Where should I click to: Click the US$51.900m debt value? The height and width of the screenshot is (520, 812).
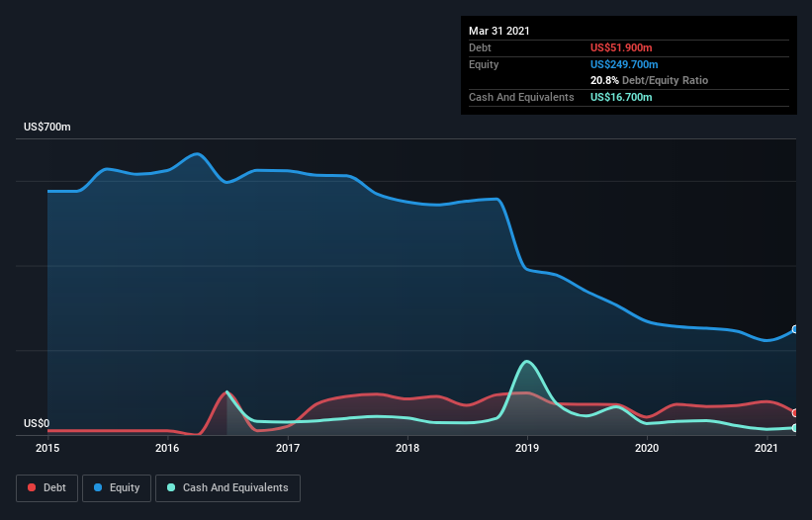[x=621, y=47]
